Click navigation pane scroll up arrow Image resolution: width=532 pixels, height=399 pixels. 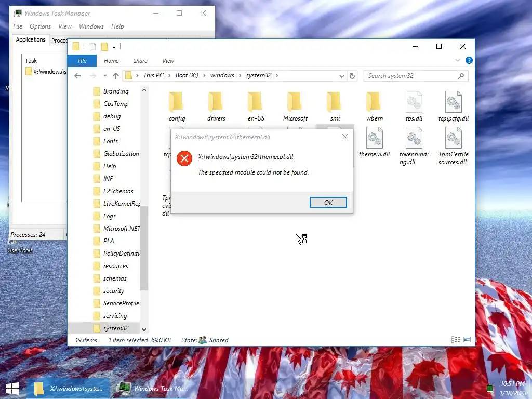pos(144,90)
